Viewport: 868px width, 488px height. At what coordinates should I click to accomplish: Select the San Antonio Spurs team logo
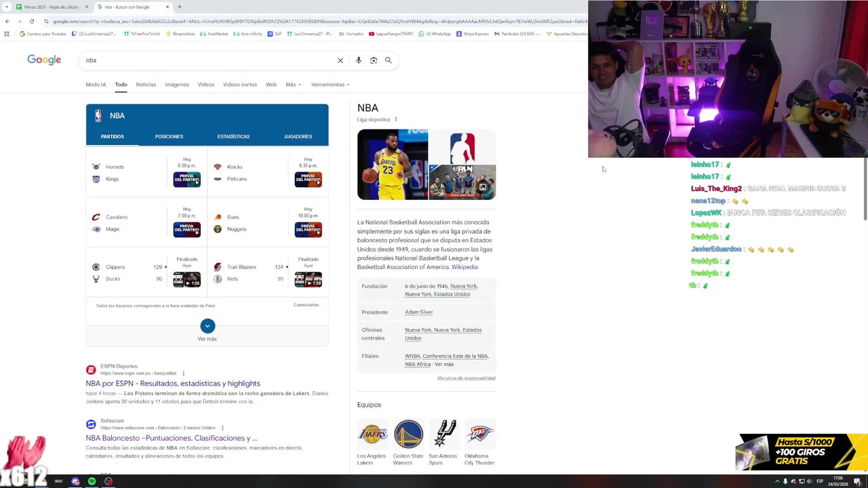click(443, 434)
